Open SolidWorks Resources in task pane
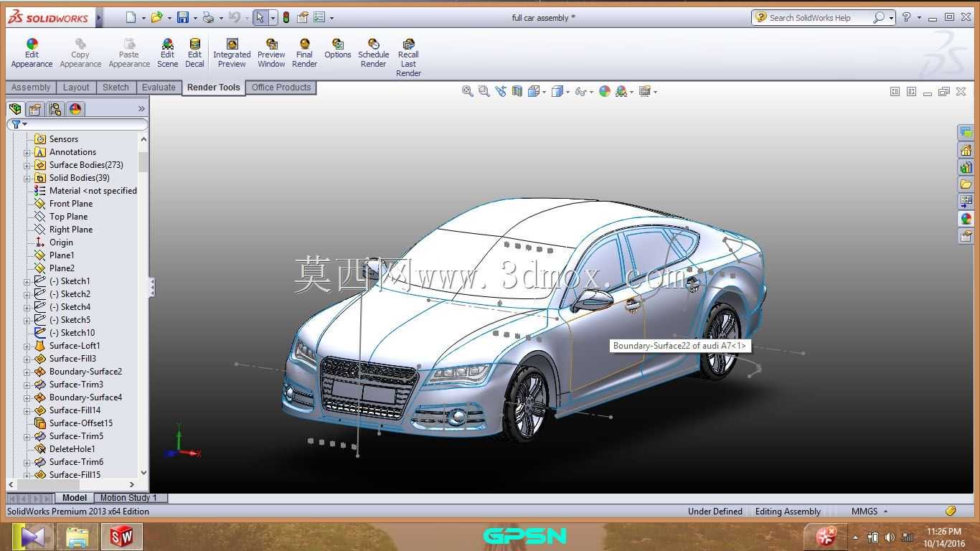This screenshot has height=551, width=980. pyautogui.click(x=966, y=150)
